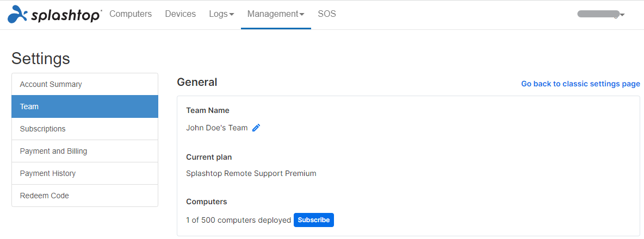View Payment History section
This screenshot has height=239, width=644.
[x=85, y=173]
